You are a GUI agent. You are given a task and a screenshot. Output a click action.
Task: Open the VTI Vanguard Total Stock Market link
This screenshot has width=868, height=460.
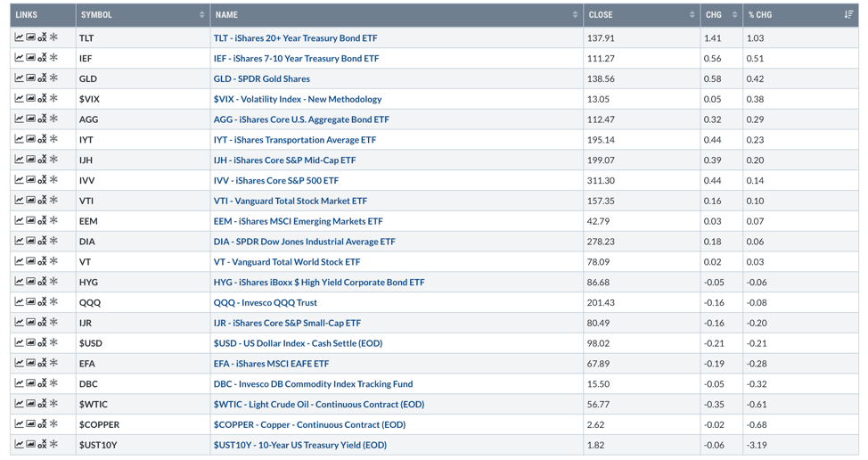(291, 201)
